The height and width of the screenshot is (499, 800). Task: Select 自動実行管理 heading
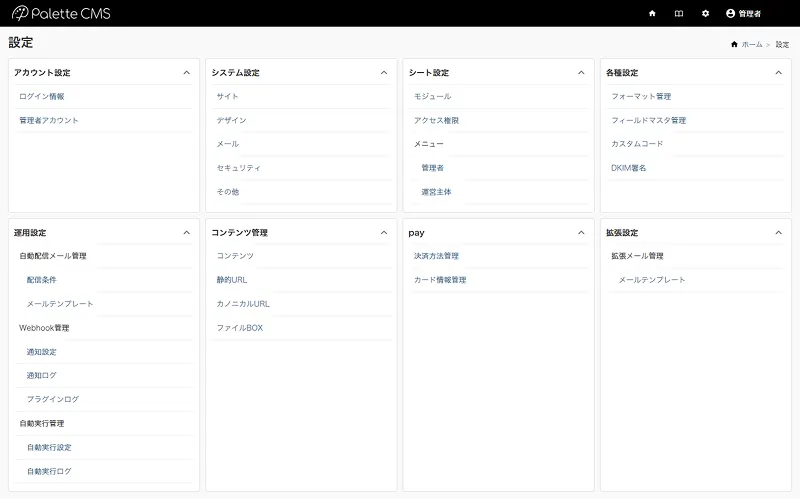click(42, 423)
